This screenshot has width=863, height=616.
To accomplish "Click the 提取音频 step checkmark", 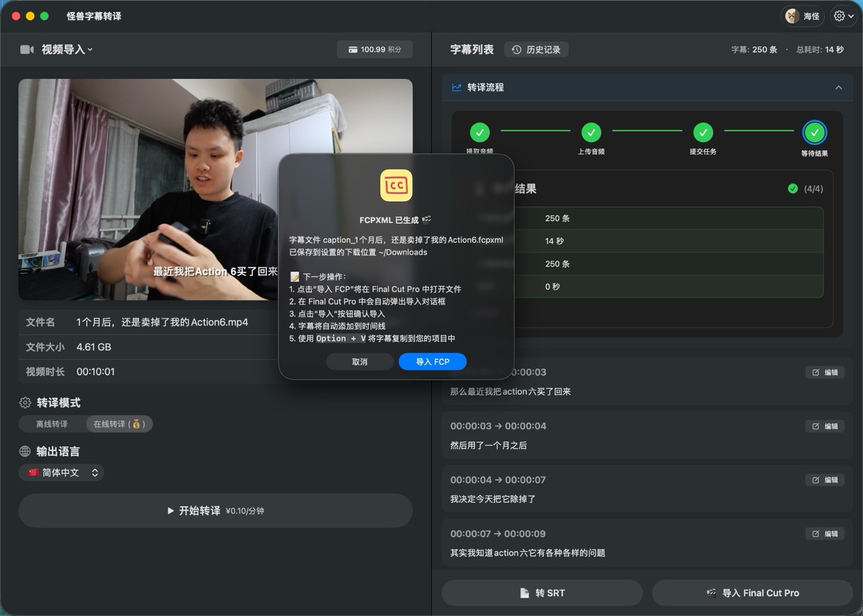I will pyautogui.click(x=479, y=132).
